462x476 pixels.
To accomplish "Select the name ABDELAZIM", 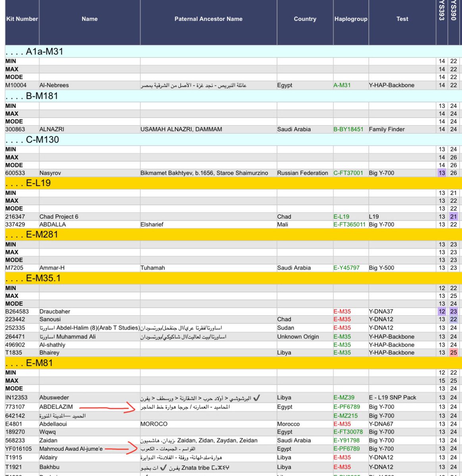I will 56,407.
